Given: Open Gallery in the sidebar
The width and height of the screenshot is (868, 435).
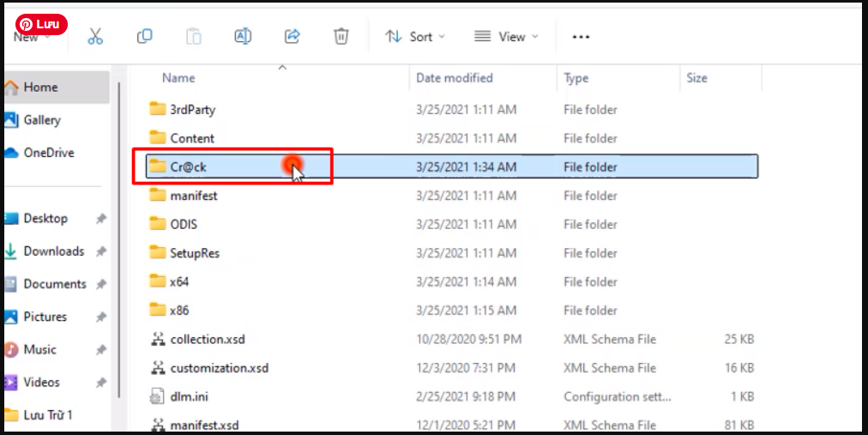Looking at the screenshot, I should coord(42,120).
